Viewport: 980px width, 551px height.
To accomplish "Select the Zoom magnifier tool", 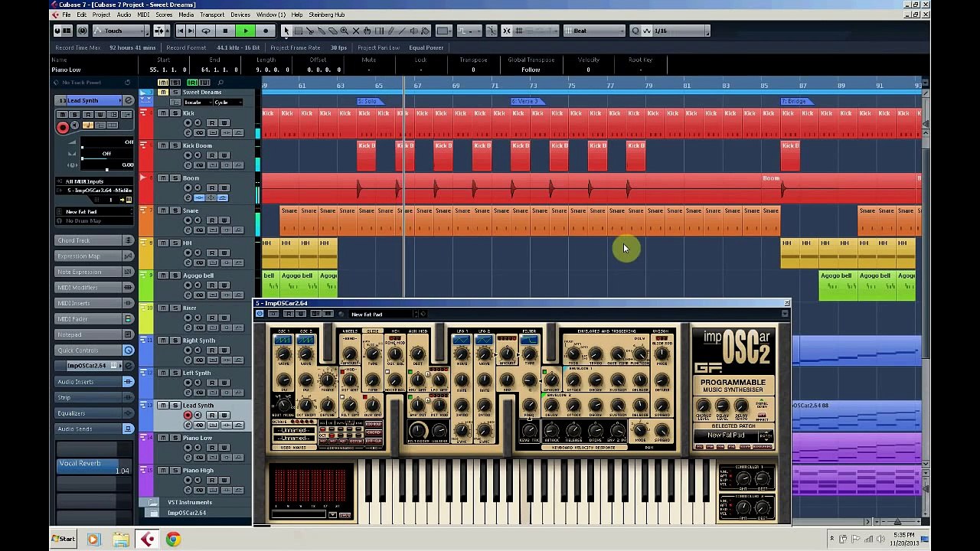I will (345, 31).
